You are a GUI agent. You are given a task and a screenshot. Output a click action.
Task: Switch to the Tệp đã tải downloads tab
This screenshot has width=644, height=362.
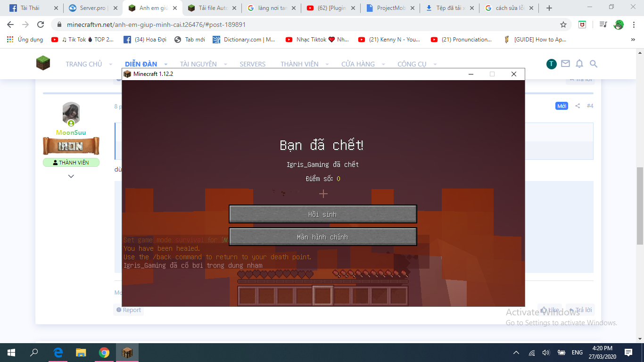pos(450,8)
